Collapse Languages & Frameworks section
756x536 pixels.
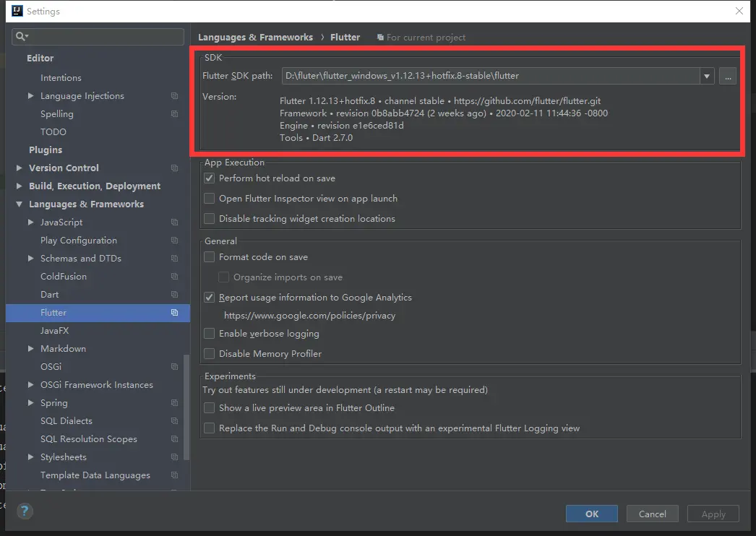click(x=20, y=204)
